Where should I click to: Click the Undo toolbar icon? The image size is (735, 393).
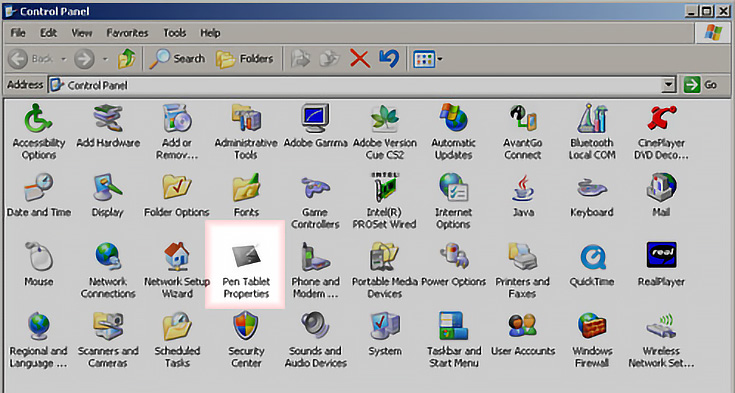coord(389,59)
